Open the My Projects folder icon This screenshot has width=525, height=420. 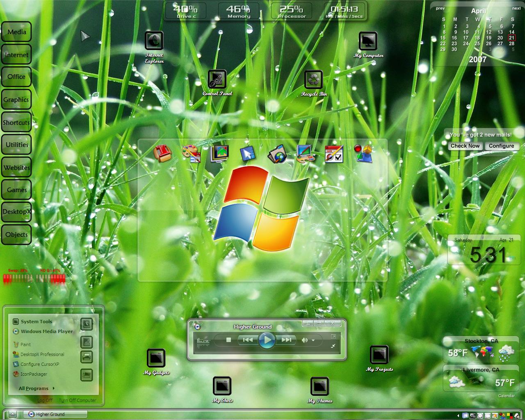(379, 355)
